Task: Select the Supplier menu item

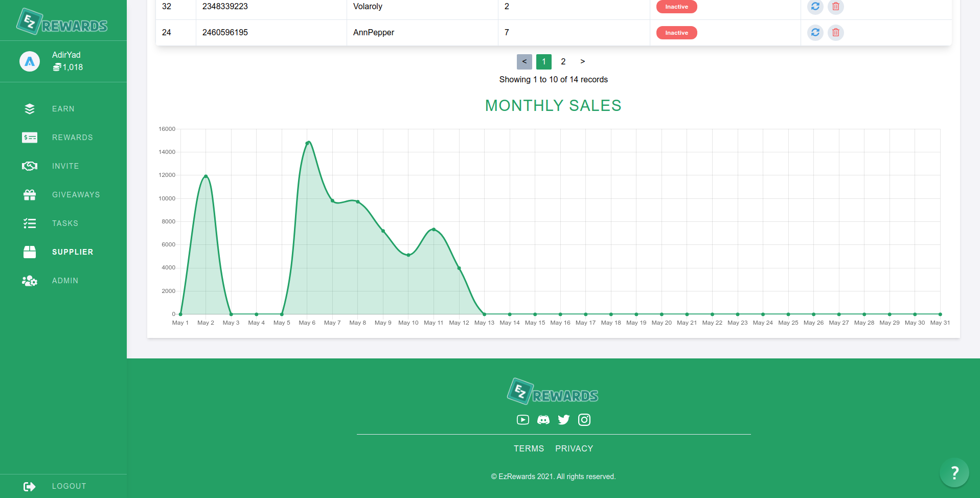Action: (x=73, y=252)
